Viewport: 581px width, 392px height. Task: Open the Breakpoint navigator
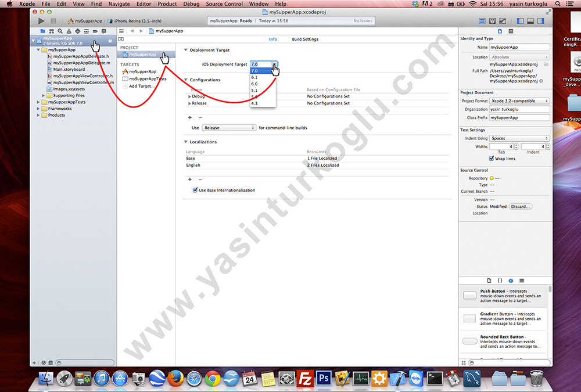point(95,31)
